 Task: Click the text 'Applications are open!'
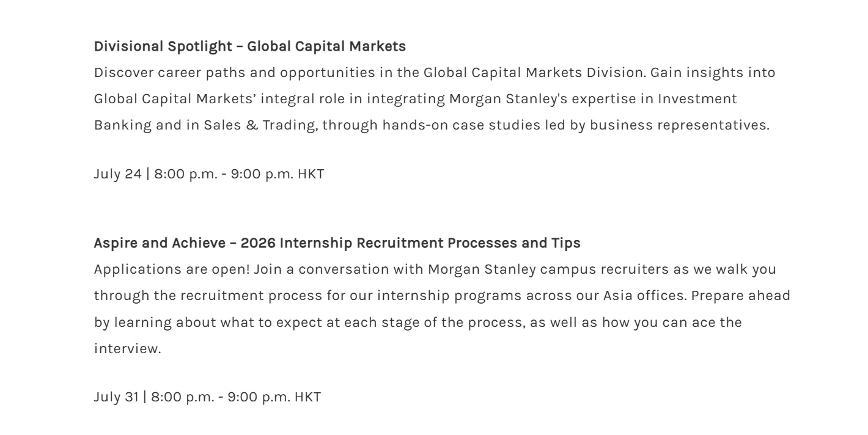tap(172, 269)
